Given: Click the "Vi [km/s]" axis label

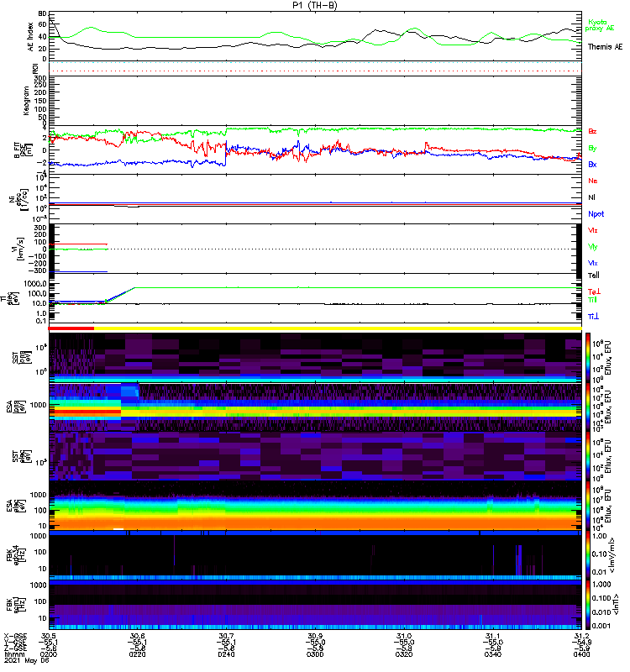Looking at the screenshot, I should pyautogui.click(x=20, y=249).
